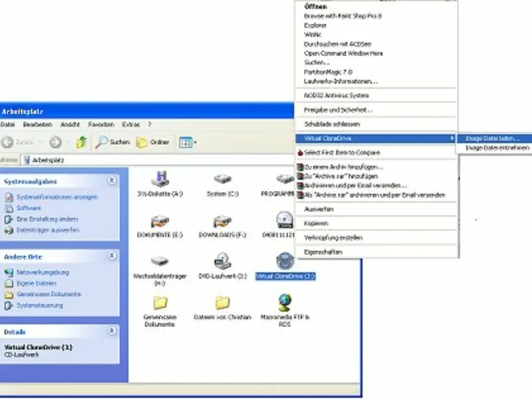Open Eigene Dateien from Andere Orte
The height and width of the screenshot is (399, 532).
coord(37,283)
